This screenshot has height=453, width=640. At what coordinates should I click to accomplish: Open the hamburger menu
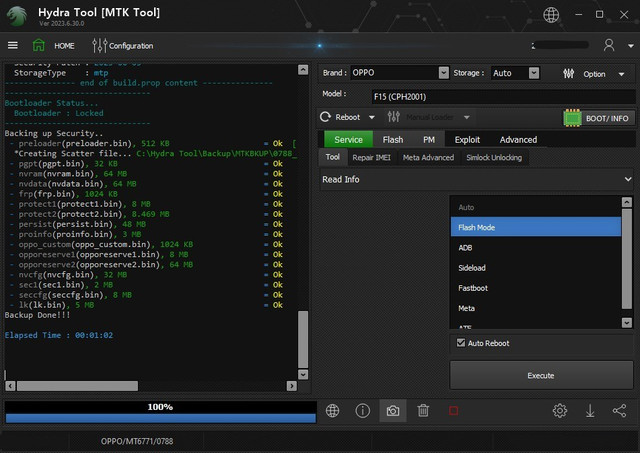[13, 45]
